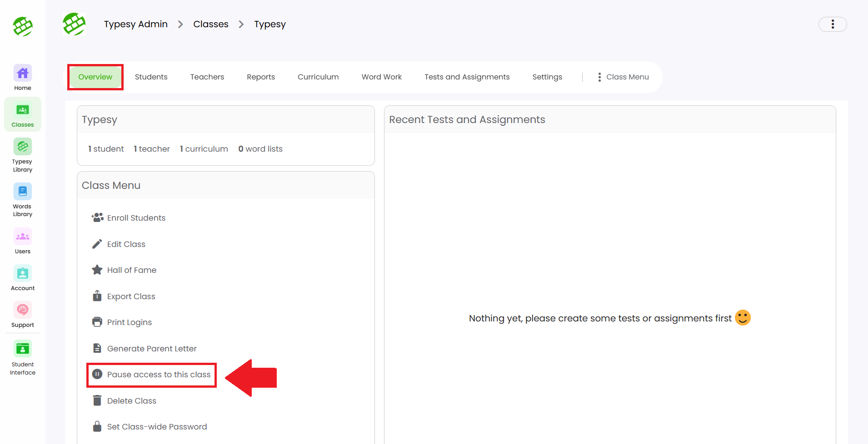Open Support from the sidebar

22,315
